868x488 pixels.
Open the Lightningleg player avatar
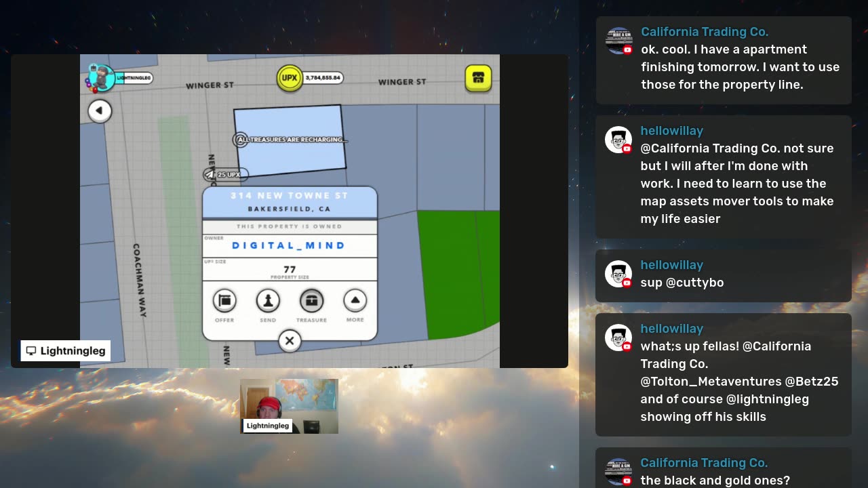(101, 78)
